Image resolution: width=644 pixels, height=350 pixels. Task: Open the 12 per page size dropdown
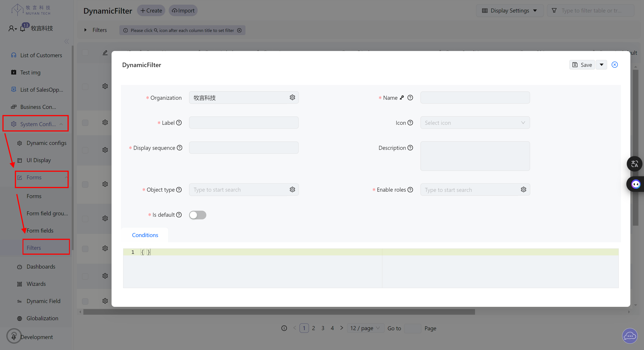[x=365, y=328]
